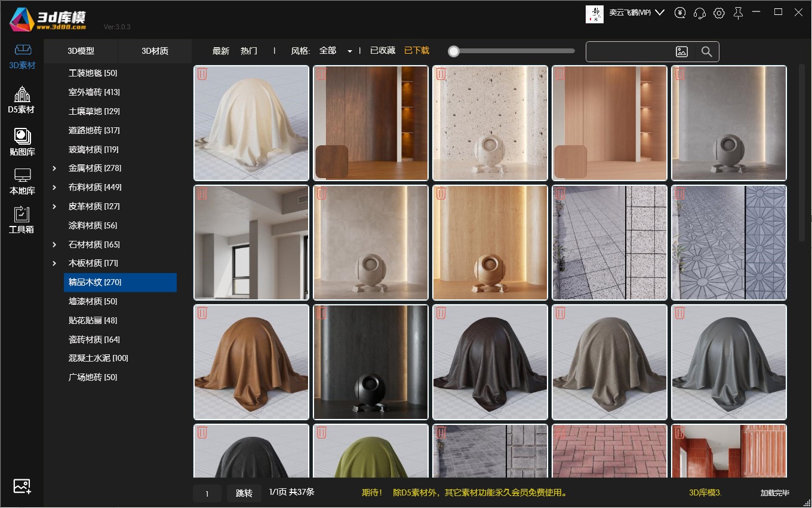Expand the 布料材质 category tree
The image size is (812, 508).
click(54, 188)
